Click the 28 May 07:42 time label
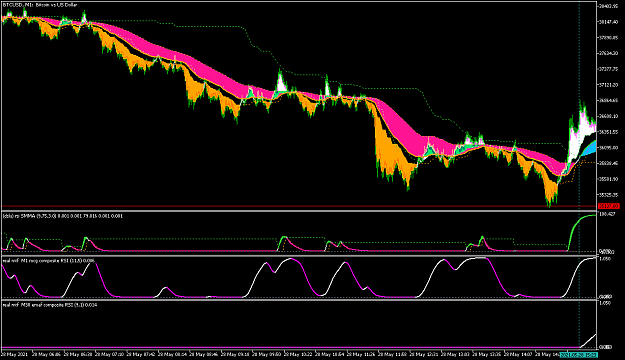The image size is (625, 360). click(141, 354)
